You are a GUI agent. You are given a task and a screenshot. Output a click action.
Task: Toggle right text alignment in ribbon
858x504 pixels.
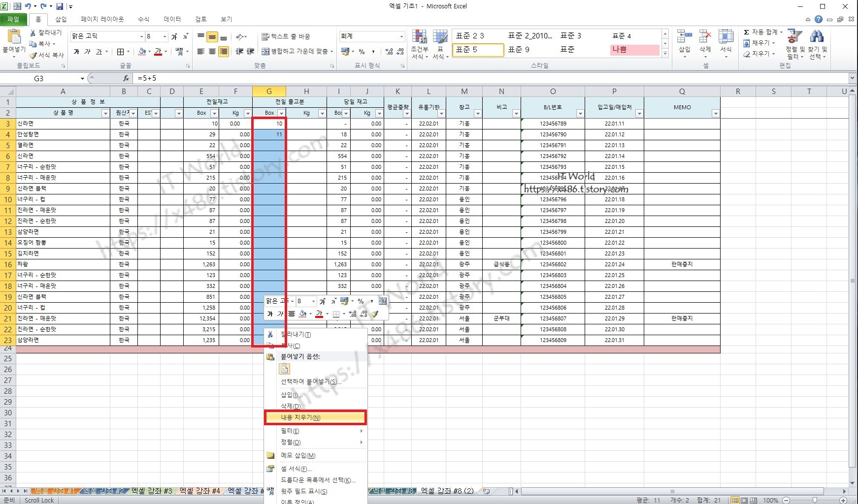(223, 51)
